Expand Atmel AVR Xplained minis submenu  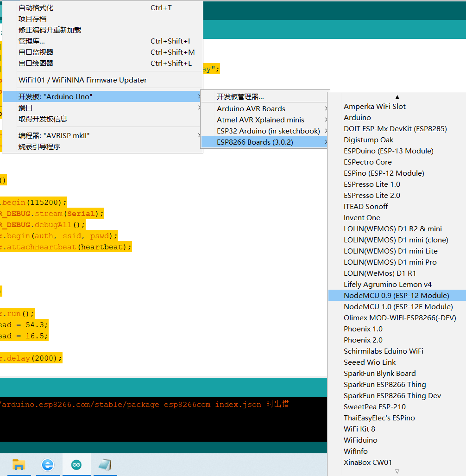[264, 120]
